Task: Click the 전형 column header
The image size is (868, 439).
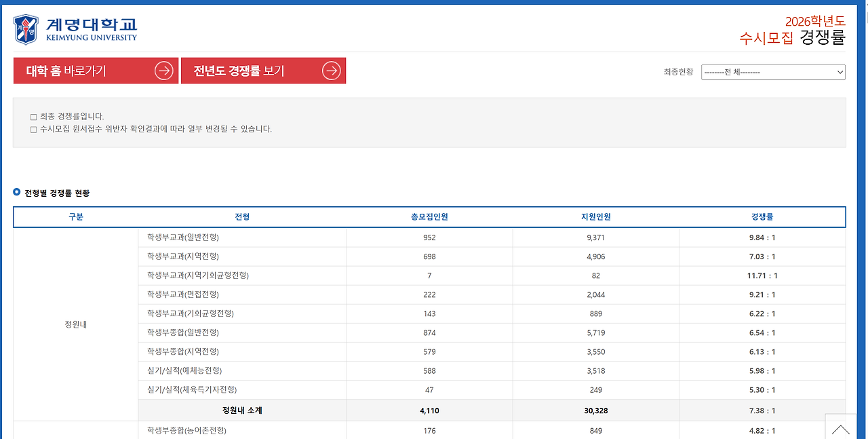Action: [x=242, y=217]
